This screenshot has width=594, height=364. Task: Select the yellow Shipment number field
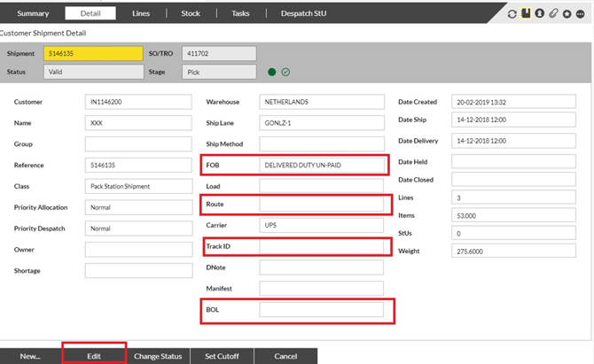coord(93,54)
